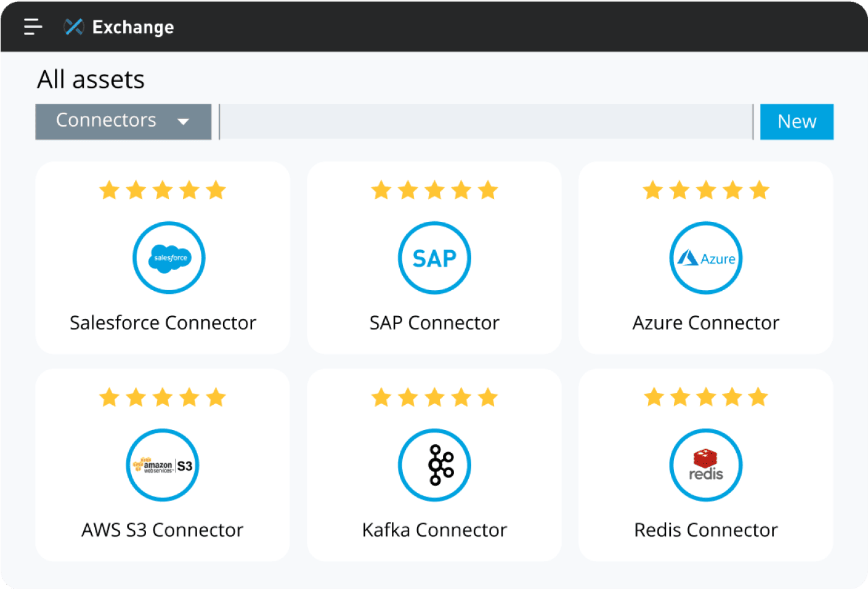Select the SAP connector circle icon
Image resolution: width=868 pixels, height=589 pixels.
(x=434, y=258)
